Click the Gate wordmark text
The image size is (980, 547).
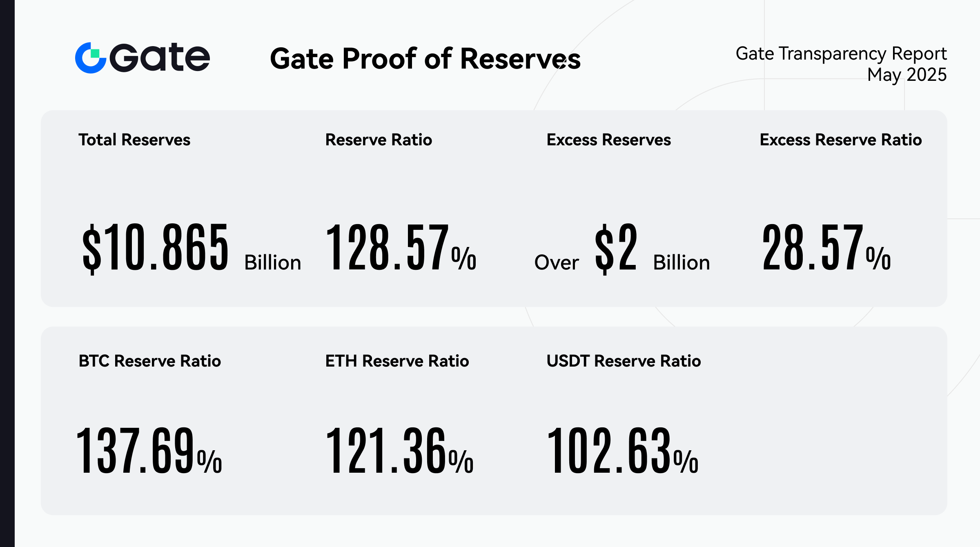[160, 58]
